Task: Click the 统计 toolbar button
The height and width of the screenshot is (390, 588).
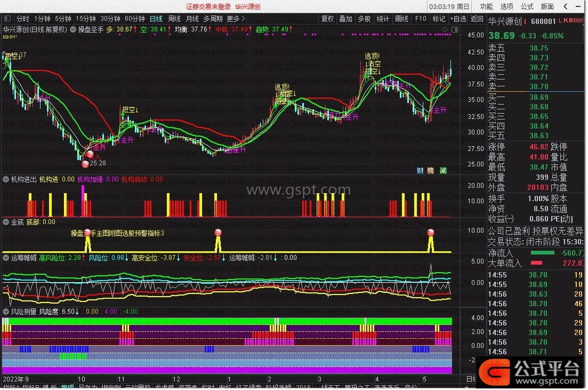Action: pos(383,18)
